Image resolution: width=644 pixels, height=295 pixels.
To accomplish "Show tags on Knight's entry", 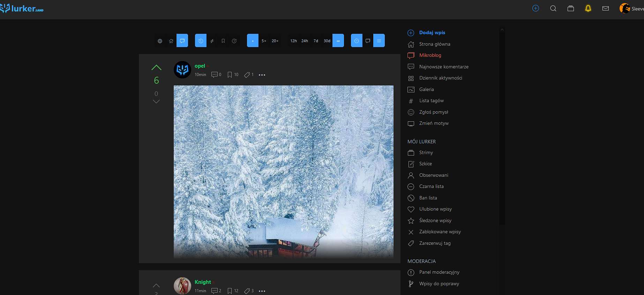I will coord(249,291).
